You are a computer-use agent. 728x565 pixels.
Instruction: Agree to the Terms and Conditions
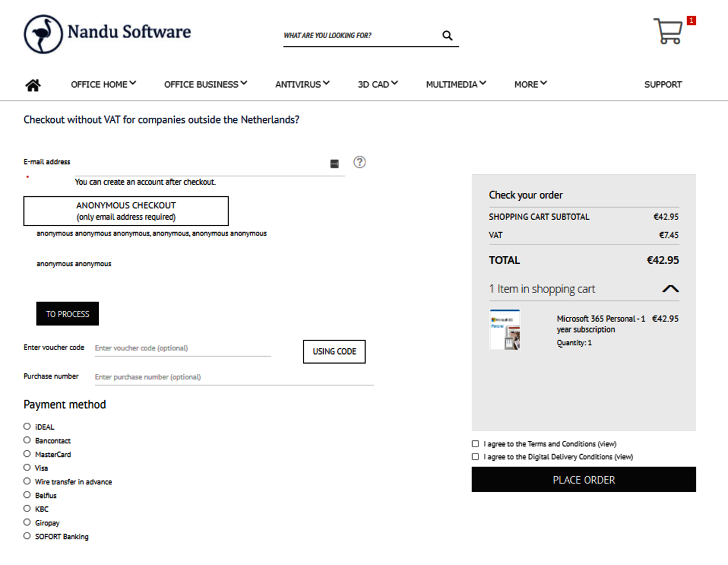[x=475, y=444]
